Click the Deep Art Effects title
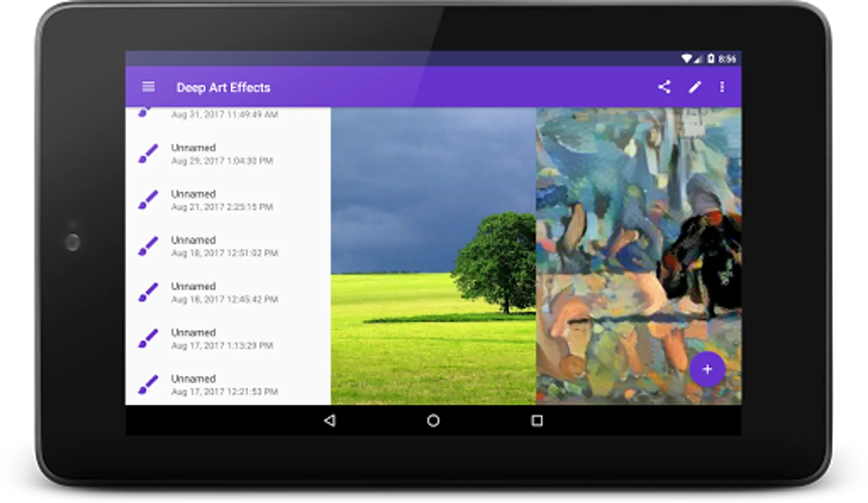This screenshot has width=868, height=503. tap(223, 88)
